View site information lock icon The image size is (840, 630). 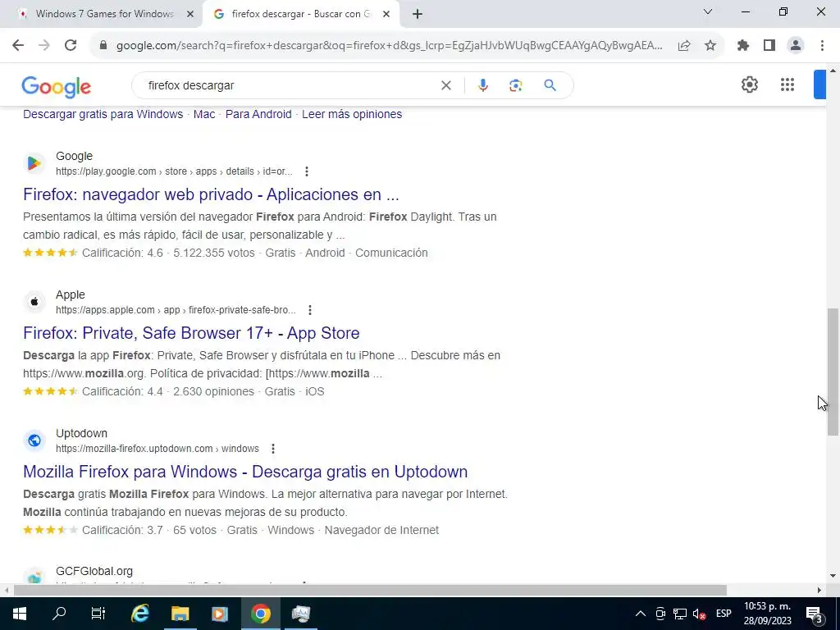[x=103, y=46]
